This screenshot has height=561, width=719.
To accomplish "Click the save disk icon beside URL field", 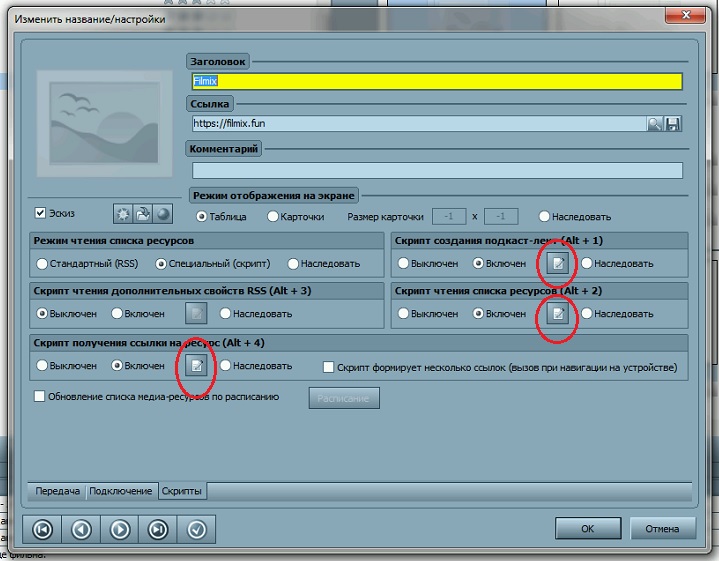I will point(673,124).
